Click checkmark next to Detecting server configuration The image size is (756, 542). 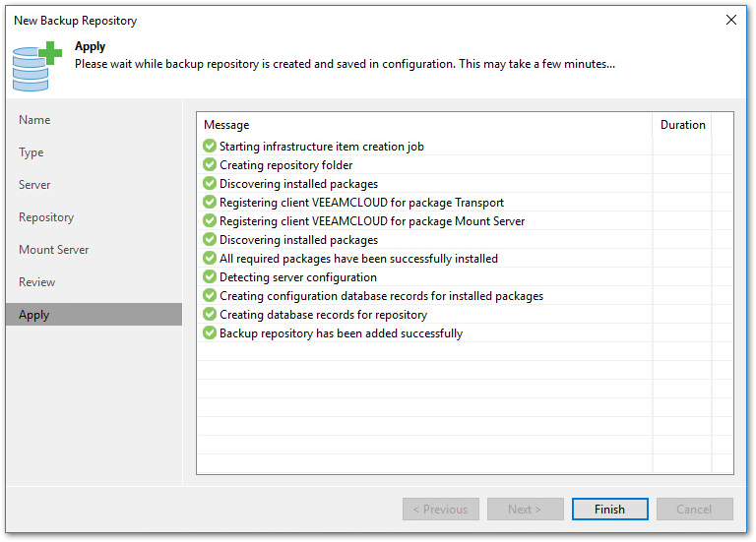tap(210, 277)
